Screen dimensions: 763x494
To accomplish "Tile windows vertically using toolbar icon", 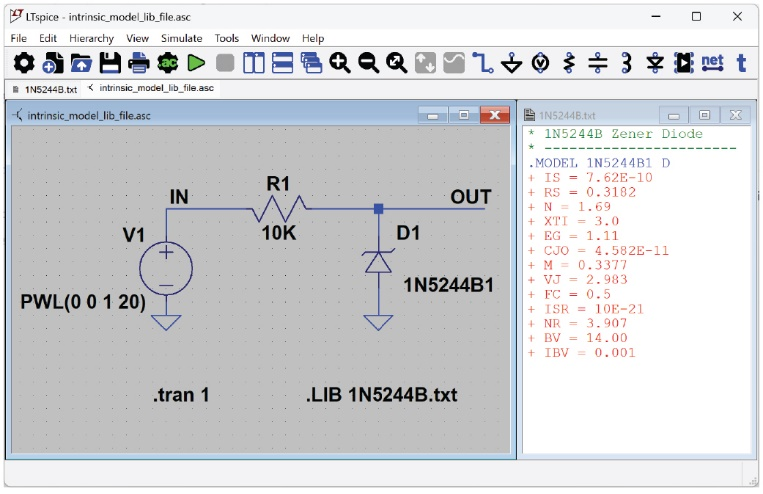I will (x=254, y=63).
